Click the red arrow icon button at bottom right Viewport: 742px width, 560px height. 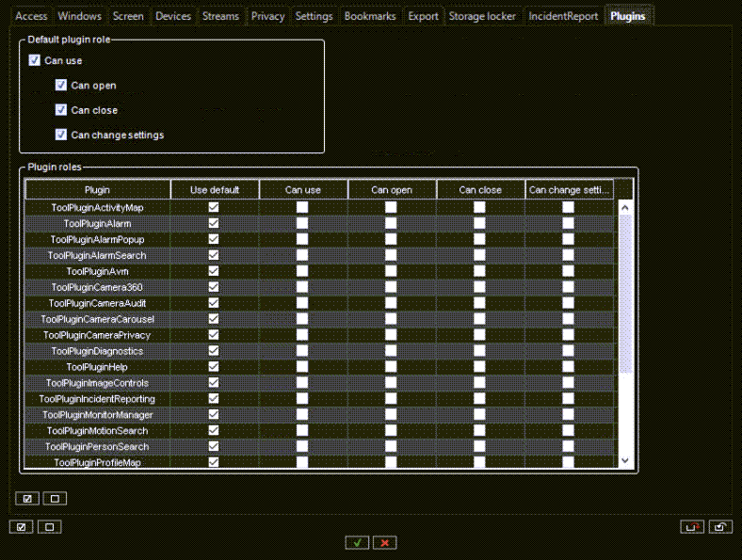coord(692,526)
